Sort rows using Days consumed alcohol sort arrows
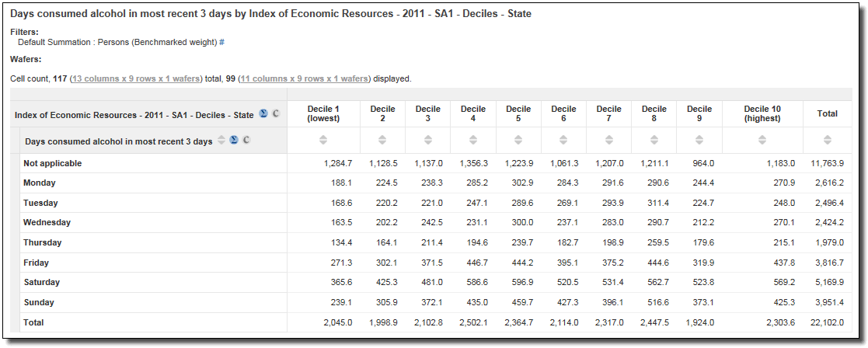Image resolution: width=868 pixels, height=348 pixels. tap(221, 141)
